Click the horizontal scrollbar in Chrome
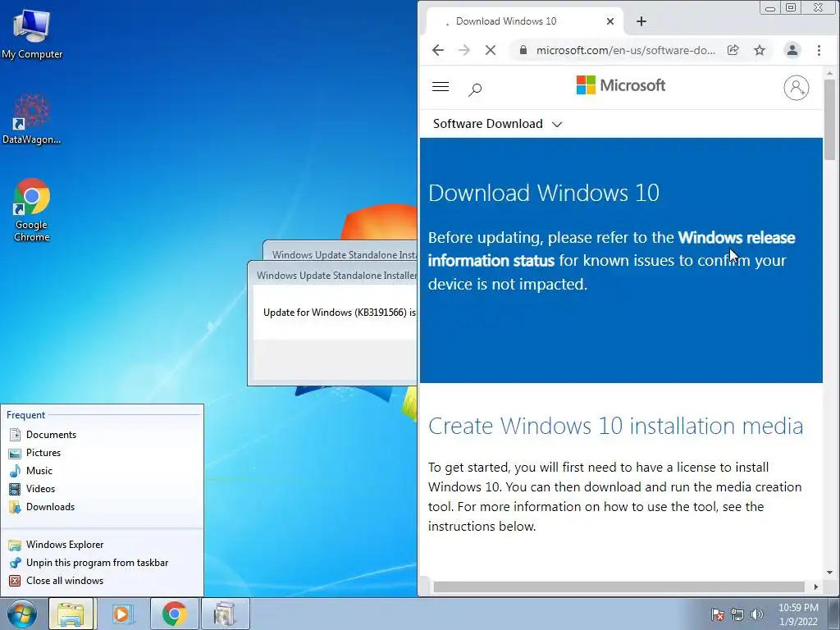The image size is (840, 630). tap(619, 587)
